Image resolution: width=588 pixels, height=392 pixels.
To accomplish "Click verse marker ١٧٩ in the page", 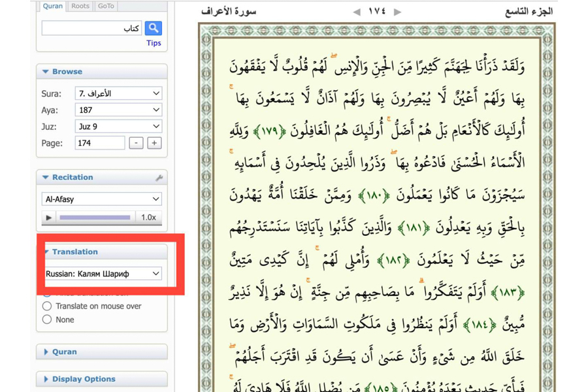I will 269,131.
